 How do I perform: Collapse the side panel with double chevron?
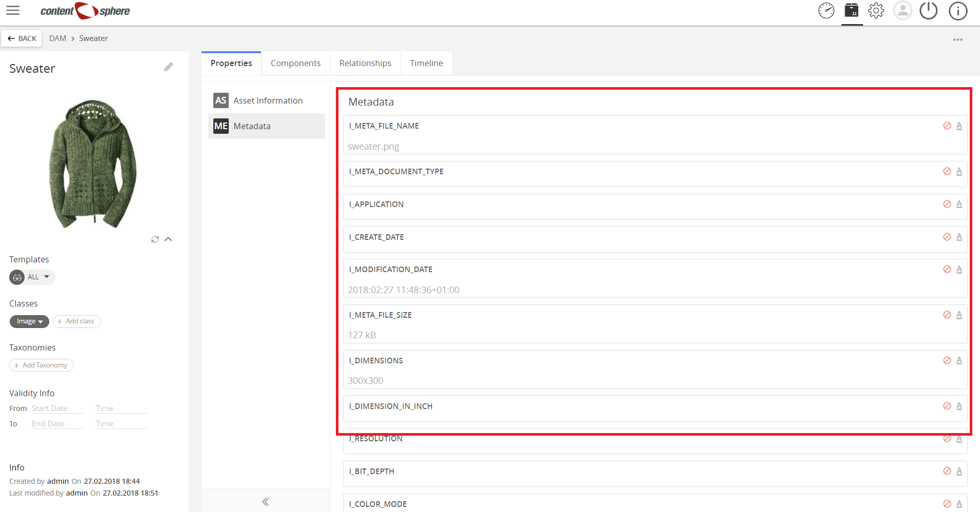[x=266, y=502]
